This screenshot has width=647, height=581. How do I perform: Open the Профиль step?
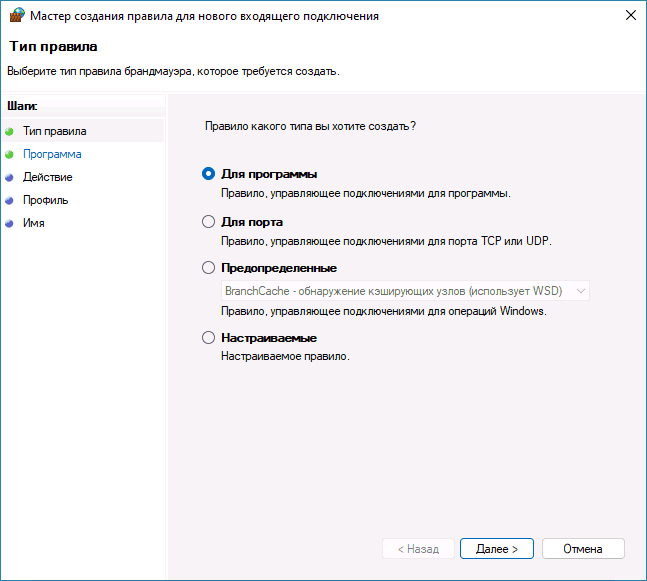[46, 200]
